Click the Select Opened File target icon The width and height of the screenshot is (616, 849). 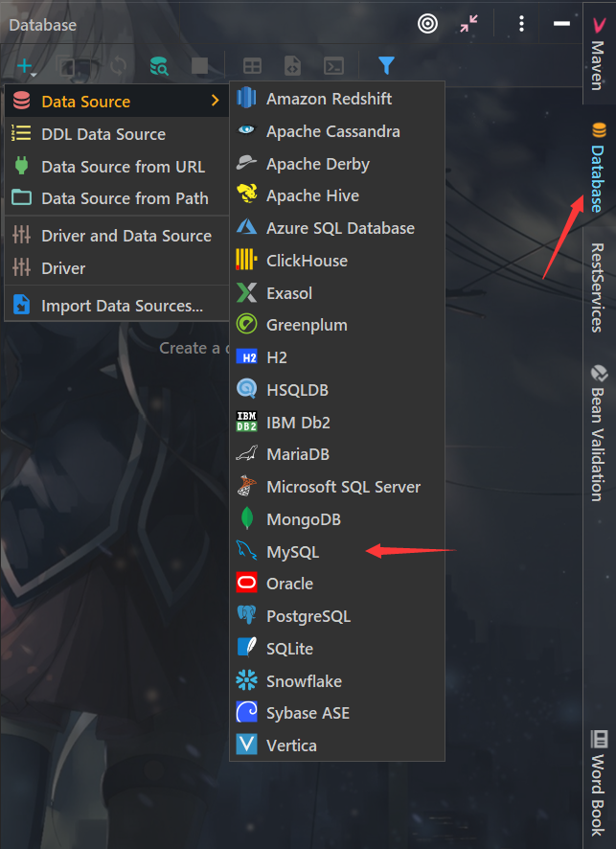[x=427, y=23]
